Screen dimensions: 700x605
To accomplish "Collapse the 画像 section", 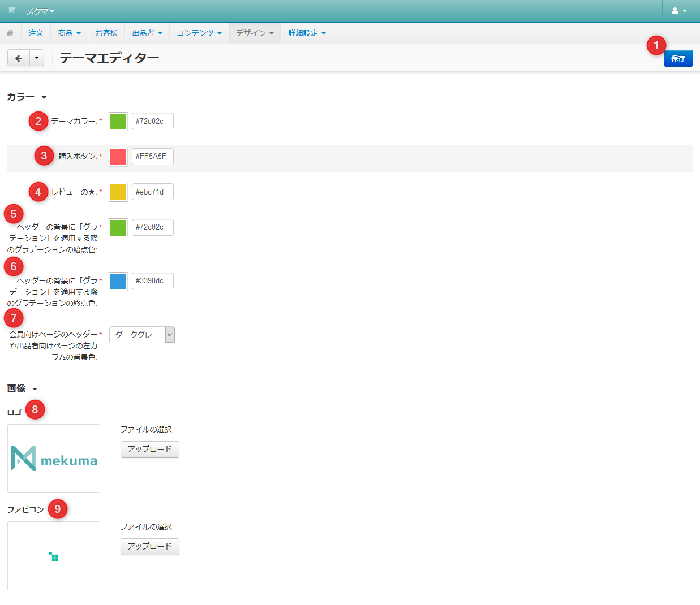I will point(22,388).
